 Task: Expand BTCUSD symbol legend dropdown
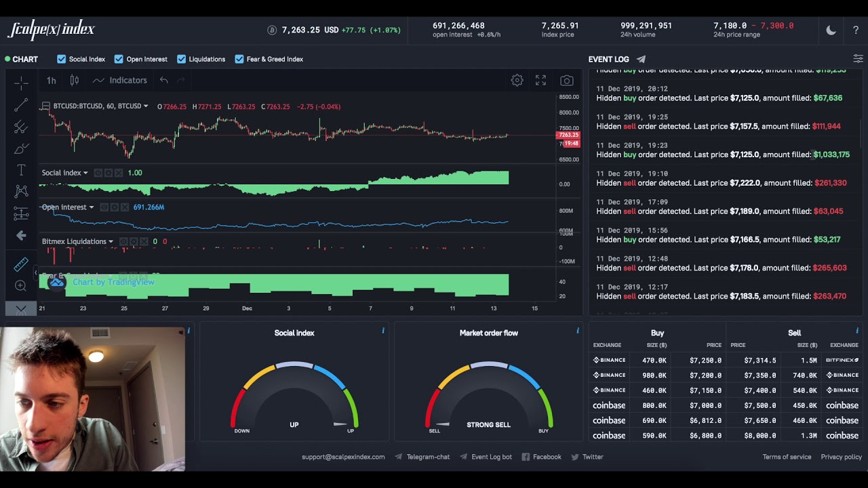coord(146,106)
